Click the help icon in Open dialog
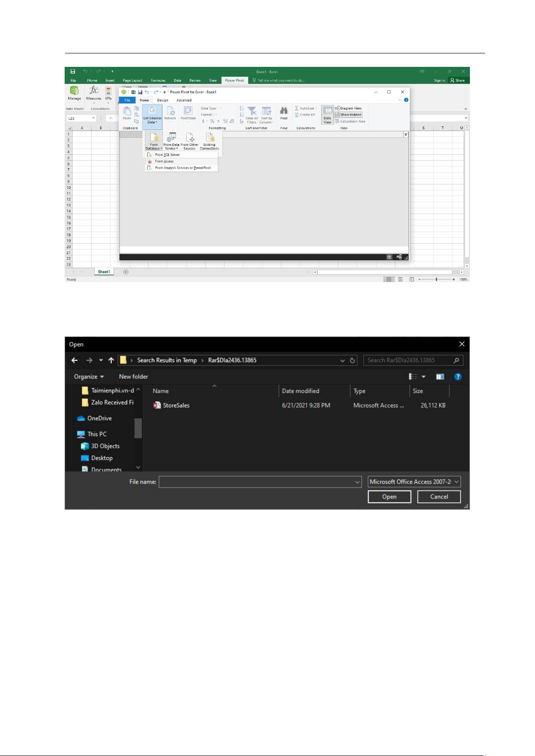The height and width of the screenshot is (756, 535). click(x=457, y=377)
